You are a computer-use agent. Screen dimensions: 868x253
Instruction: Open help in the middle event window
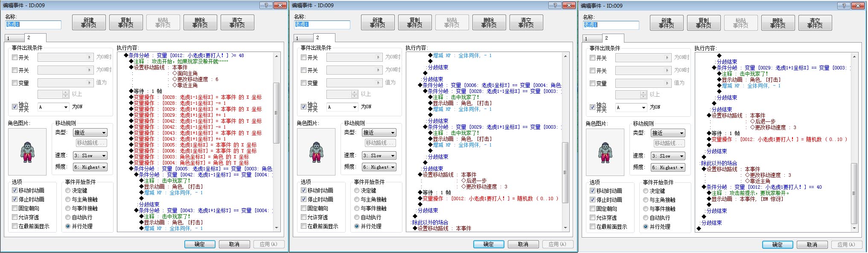point(555,5)
